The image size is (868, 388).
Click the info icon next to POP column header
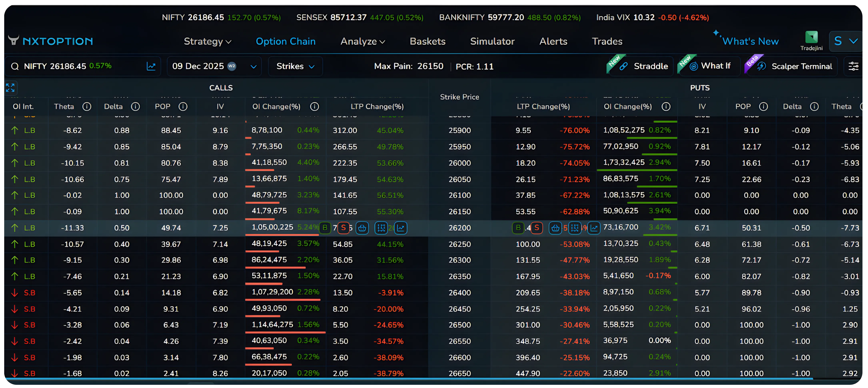(183, 106)
